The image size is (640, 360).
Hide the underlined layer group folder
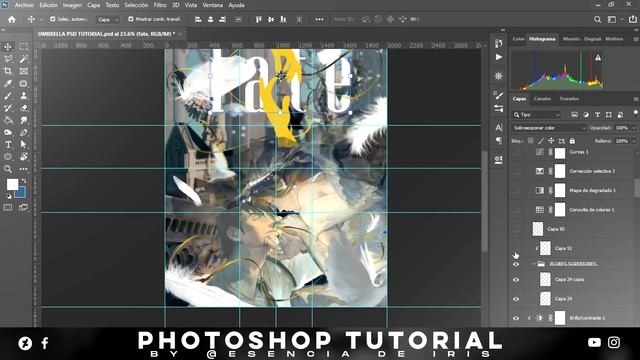point(516,264)
